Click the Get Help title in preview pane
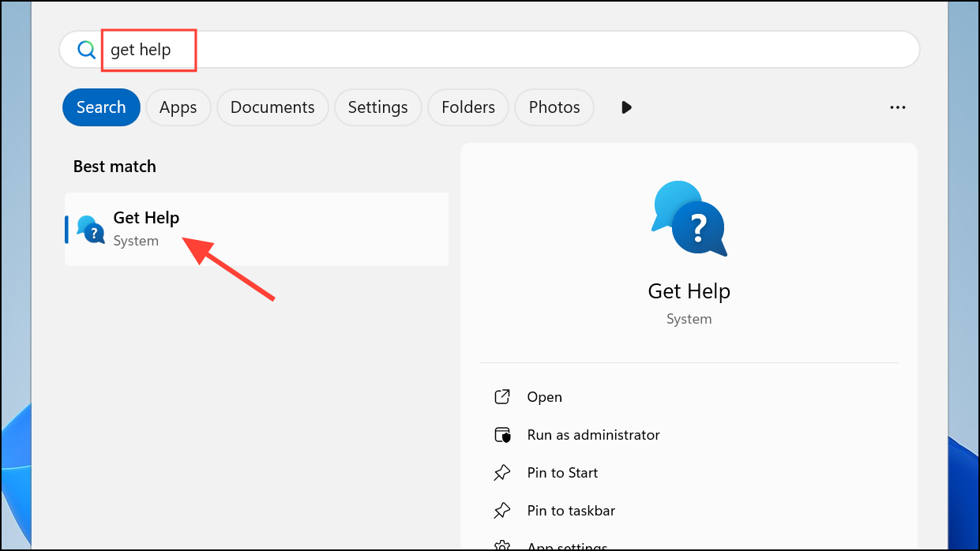 tap(689, 291)
